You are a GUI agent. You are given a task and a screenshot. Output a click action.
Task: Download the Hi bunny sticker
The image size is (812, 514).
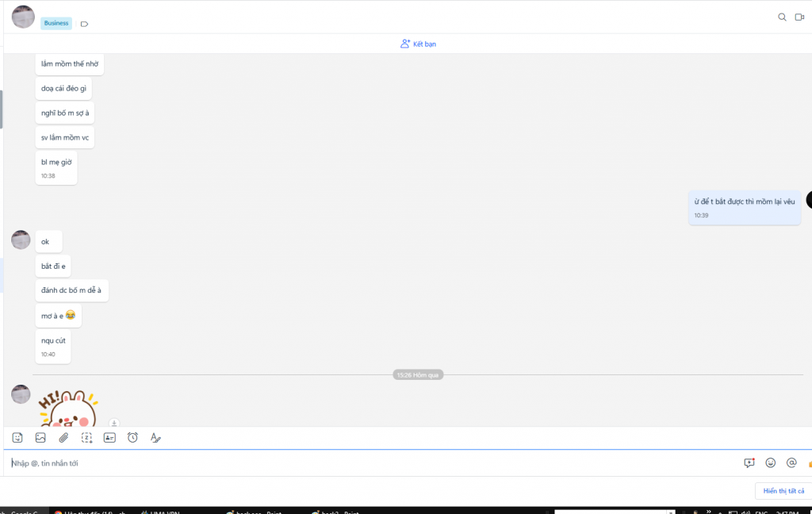point(114,424)
